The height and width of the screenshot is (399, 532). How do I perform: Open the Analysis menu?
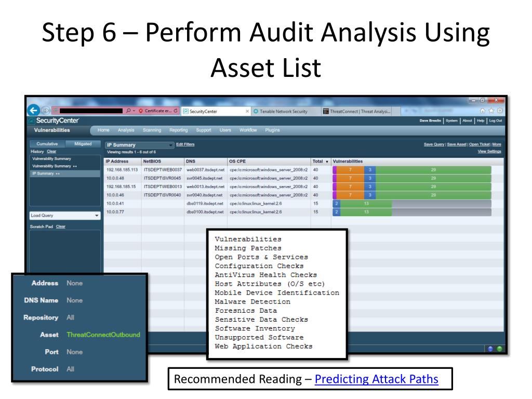pyautogui.click(x=126, y=130)
